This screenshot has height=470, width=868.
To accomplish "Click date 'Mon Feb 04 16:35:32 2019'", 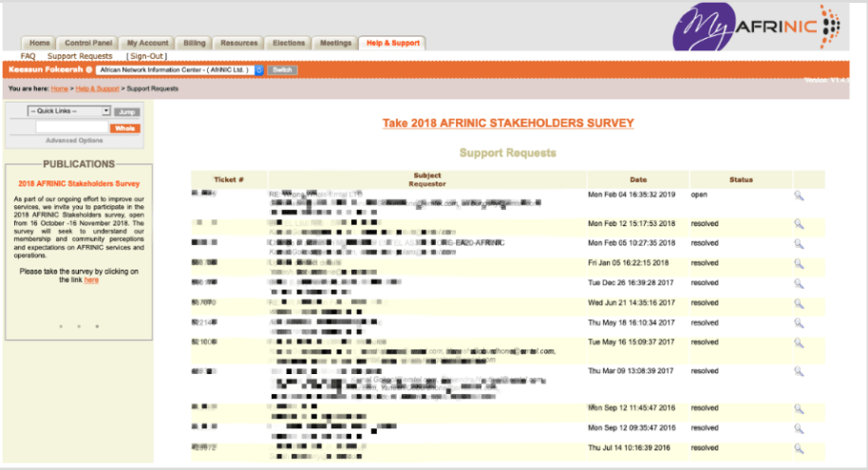I will [x=632, y=195].
